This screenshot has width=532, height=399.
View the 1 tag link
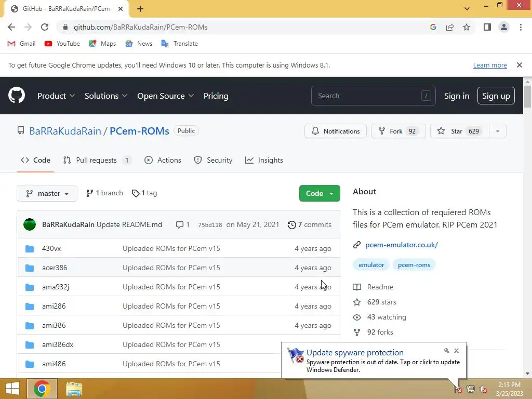pyautogui.click(x=144, y=193)
